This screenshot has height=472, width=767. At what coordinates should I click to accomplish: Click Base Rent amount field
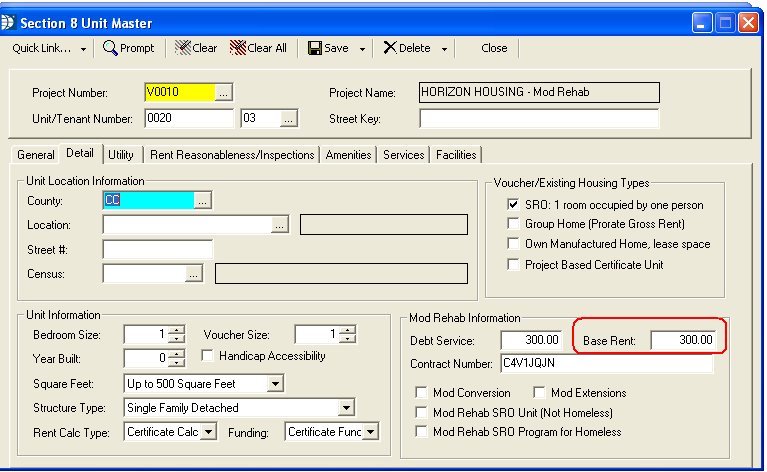(x=683, y=340)
